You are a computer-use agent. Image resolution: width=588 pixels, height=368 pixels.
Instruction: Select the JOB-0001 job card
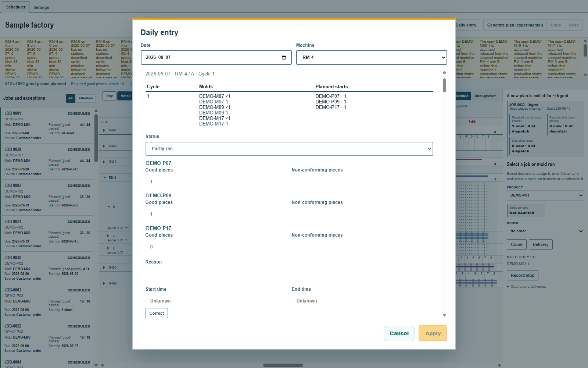click(x=47, y=125)
